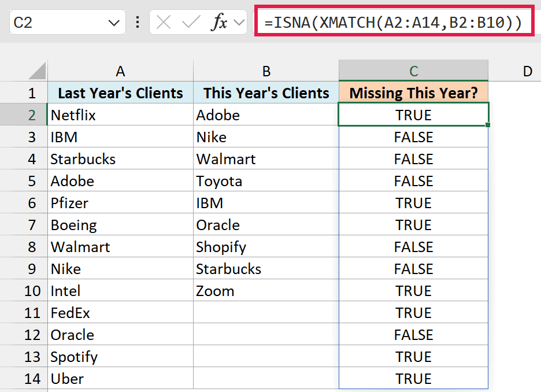
Task: Select the column A header
Action: (120, 71)
